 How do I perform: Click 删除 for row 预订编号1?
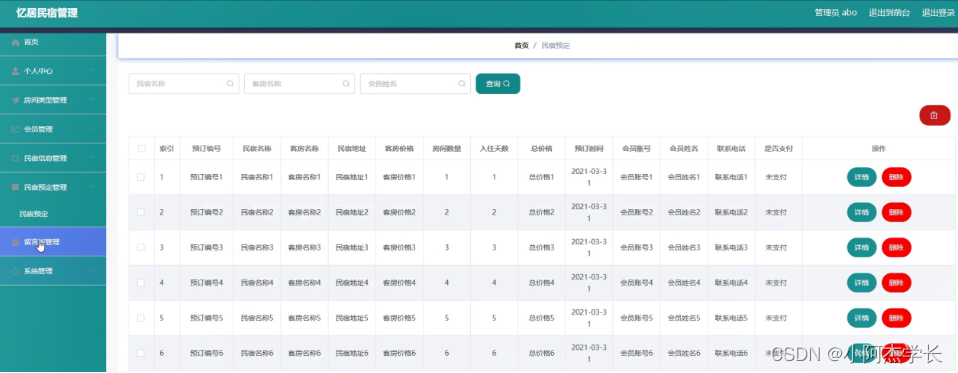(x=896, y=177)
